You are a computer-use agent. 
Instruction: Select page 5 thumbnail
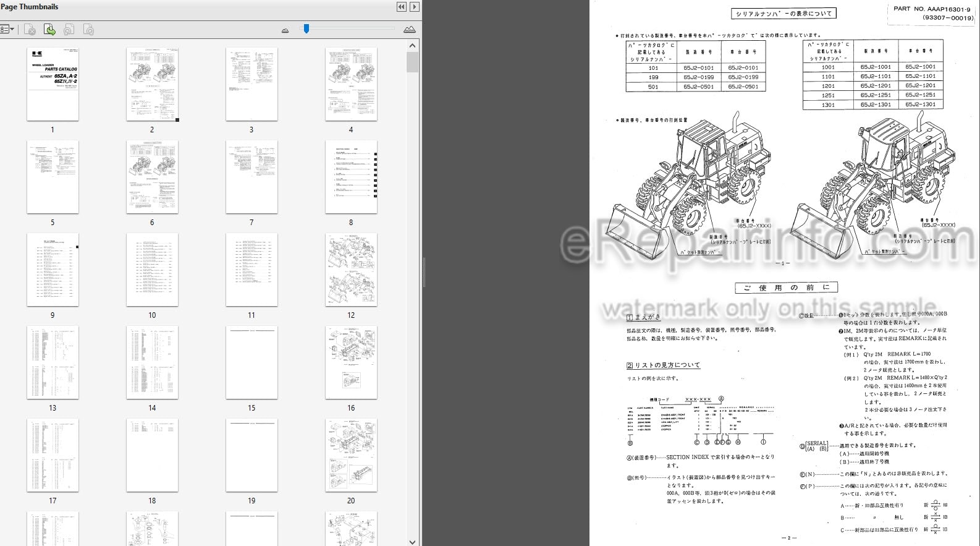click(x=53, y=177)
